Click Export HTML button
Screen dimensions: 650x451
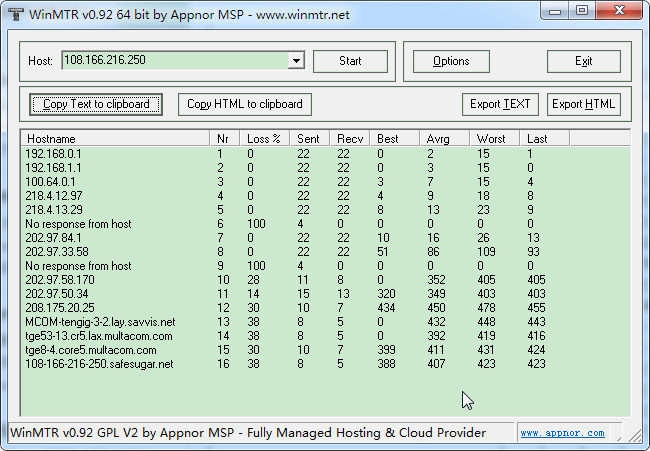click(x=583, y=104)
